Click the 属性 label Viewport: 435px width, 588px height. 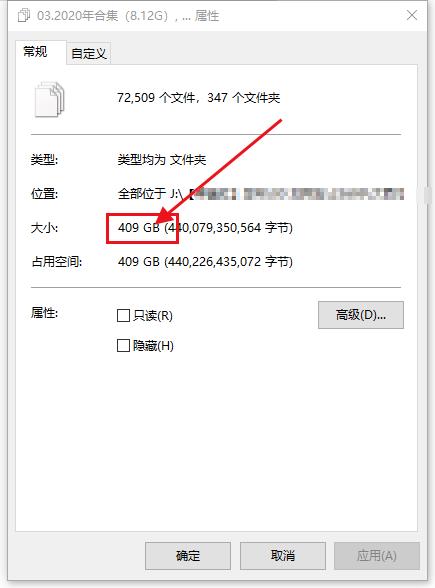(x=44, y=312)
